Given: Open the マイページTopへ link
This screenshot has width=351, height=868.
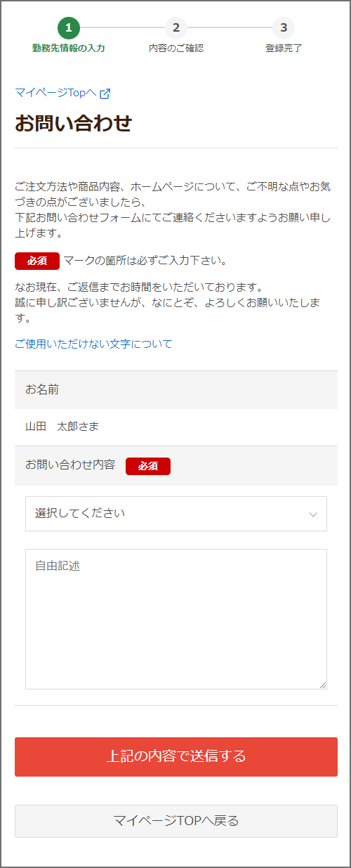Looking at the screenshot, I should pyautogui.click(x=55, y=93).
